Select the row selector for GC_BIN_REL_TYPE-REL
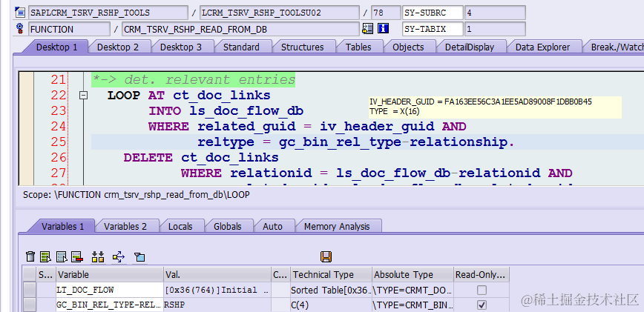The width and height of the screenshot is (644, 312). click(30, 305)
